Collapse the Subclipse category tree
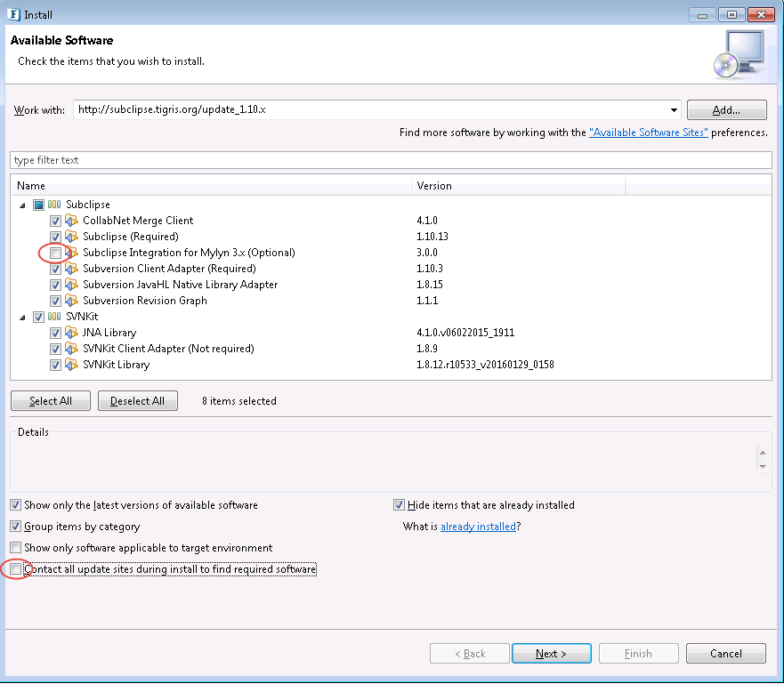The width and height of the screenshot is (784, 684). [x=22, y=205]
